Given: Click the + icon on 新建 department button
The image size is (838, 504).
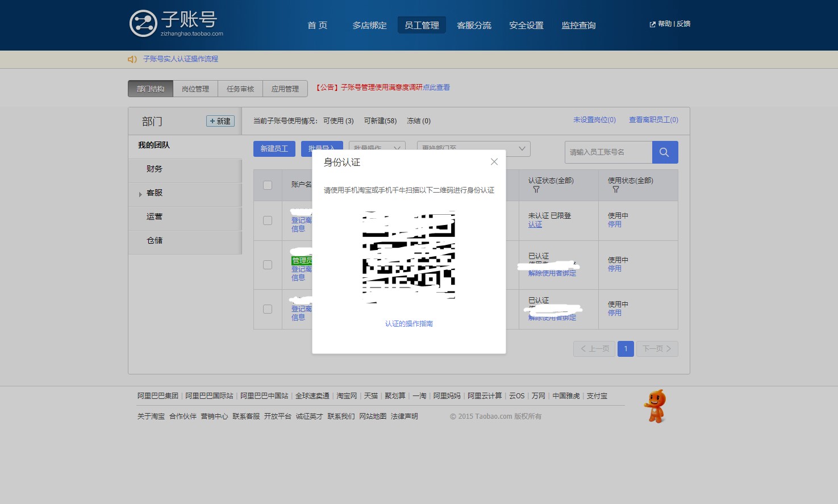Looking at the screenshot, I should coord(213,120).
